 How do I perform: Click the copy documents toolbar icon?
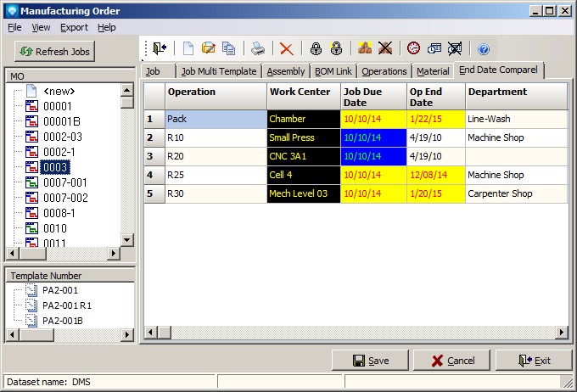tap(229, 49)
